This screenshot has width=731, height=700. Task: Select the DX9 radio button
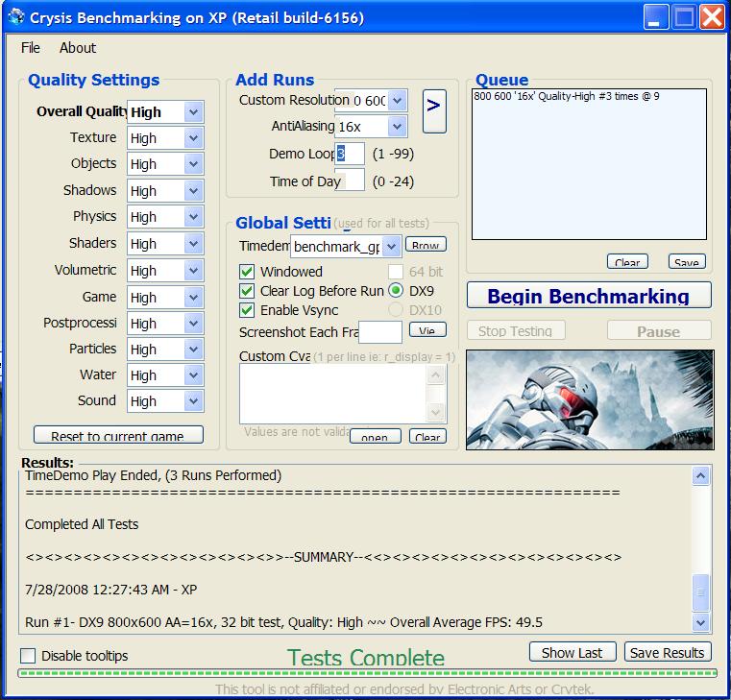click(396, 291)
